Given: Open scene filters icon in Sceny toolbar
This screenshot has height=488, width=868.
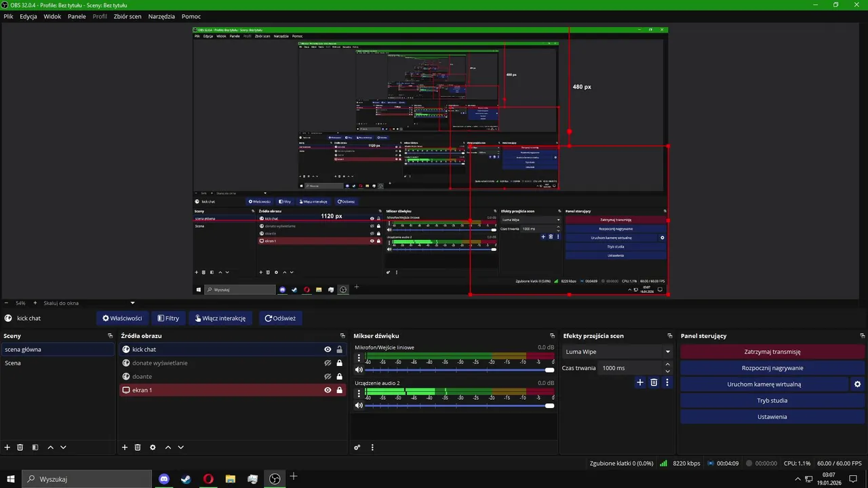Looking at the screenshot, I should [35, 447].
